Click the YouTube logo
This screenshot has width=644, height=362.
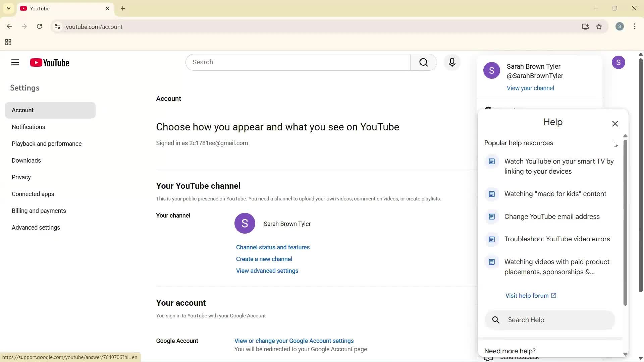49,62
